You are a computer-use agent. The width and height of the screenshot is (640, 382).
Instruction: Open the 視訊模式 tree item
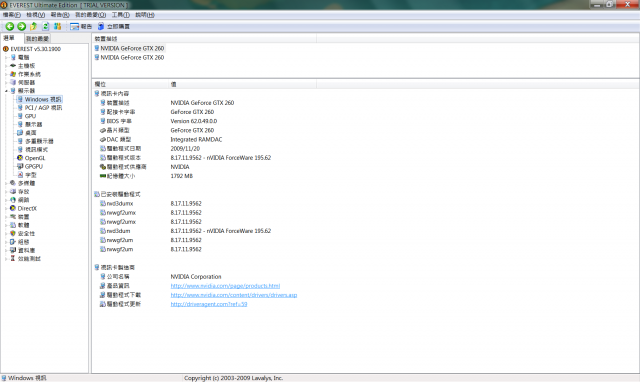pyautogui.click(x=36, y=150)
